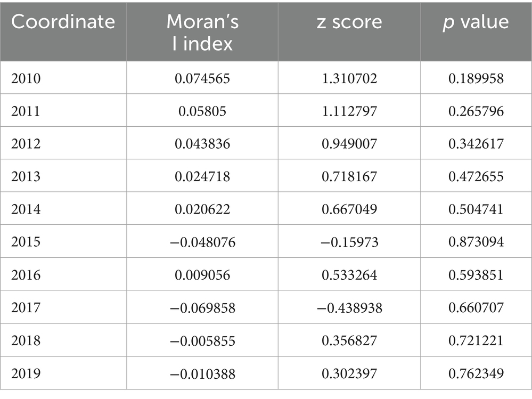Select the 2017 row label
This screenshot has width=532, height=399.
[x=26, y=307]
